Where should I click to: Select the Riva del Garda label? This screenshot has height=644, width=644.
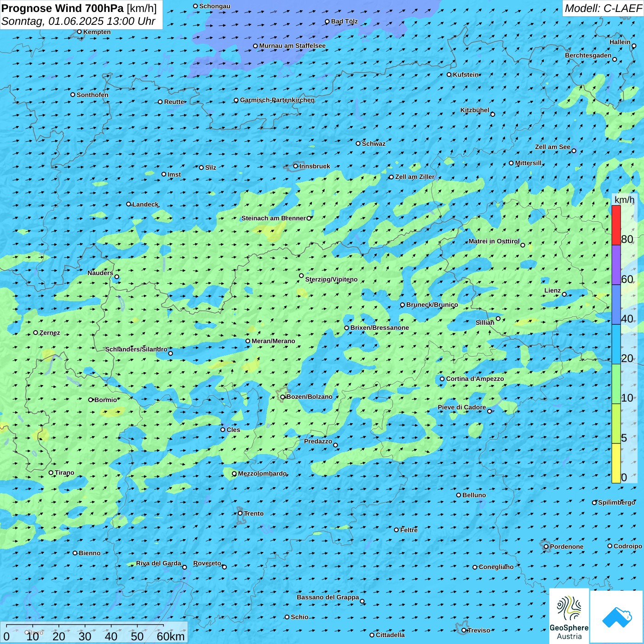click(159, 563)
